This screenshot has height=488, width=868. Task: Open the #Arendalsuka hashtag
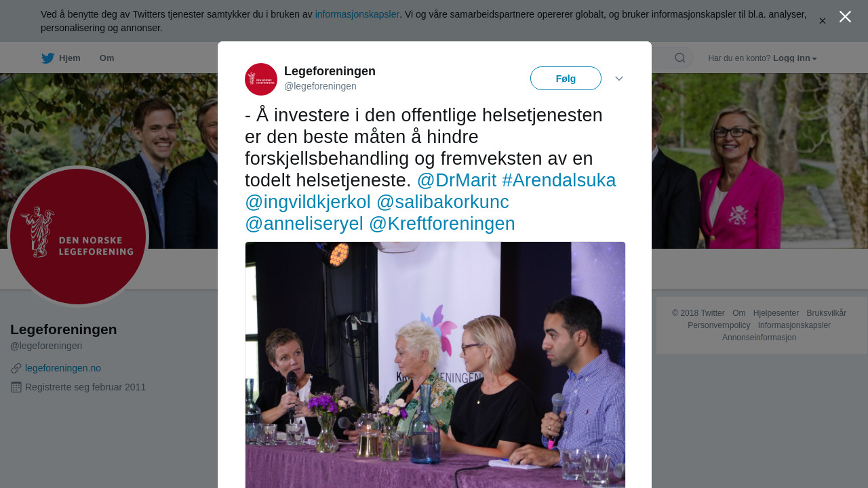click(559, 180)
